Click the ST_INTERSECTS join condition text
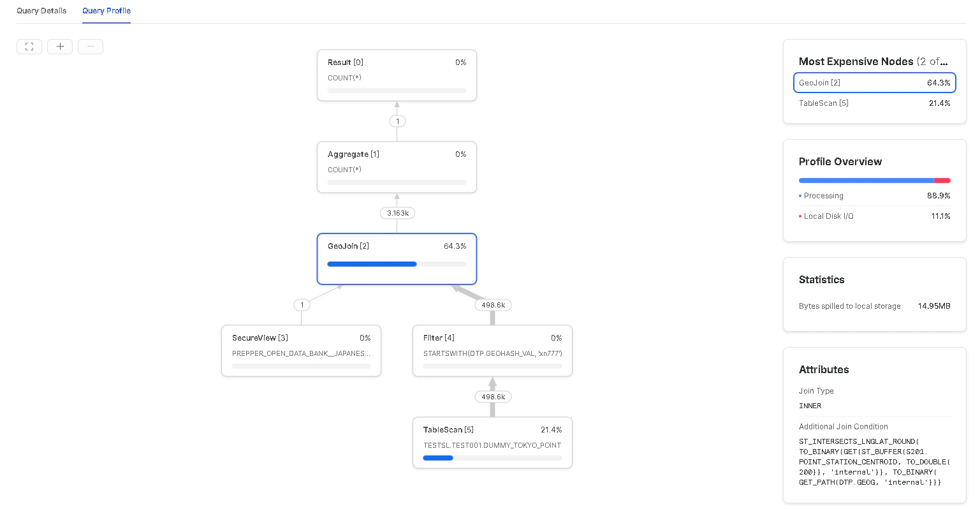This screenshot has height=509, width=980. point(874,462)
